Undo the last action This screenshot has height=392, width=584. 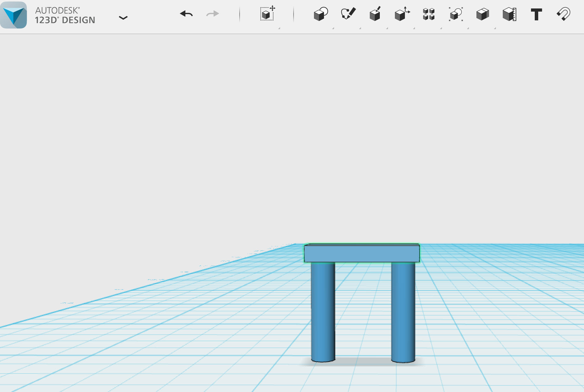186,14
